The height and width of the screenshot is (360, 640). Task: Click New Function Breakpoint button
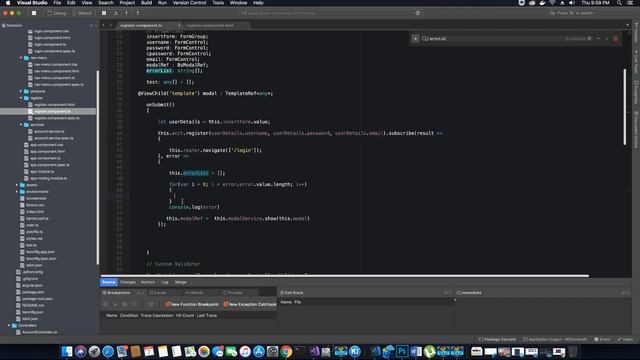pyautogui.click(x=192, y=304)
